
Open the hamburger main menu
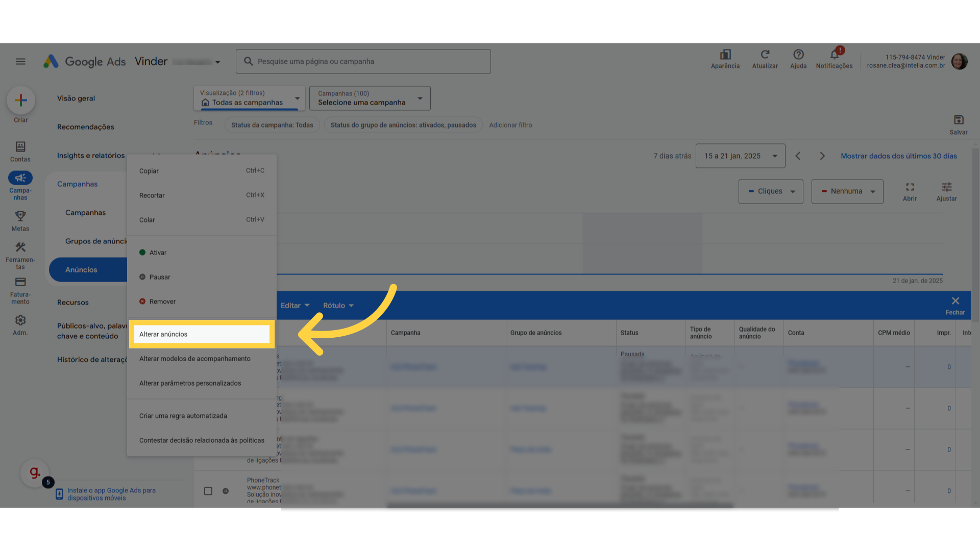[x=20, y=62]
